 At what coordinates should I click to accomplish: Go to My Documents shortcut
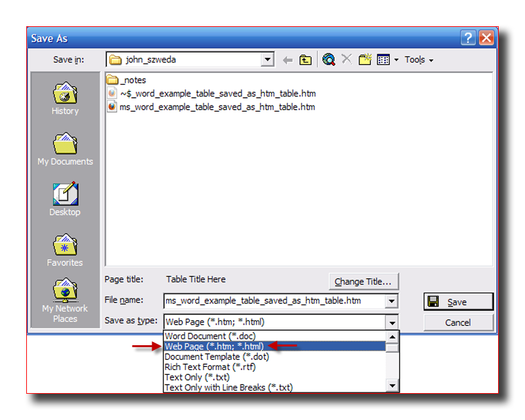65,150
